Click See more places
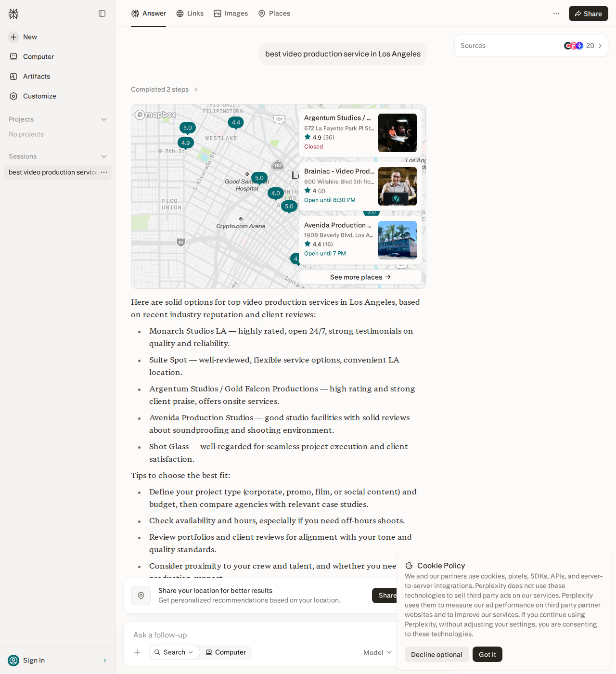616x674 pixels. click(360, 277)
